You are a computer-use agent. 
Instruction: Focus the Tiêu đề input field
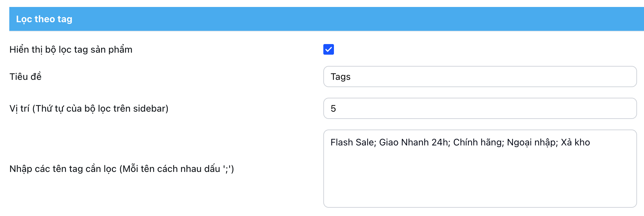[480, 77]
